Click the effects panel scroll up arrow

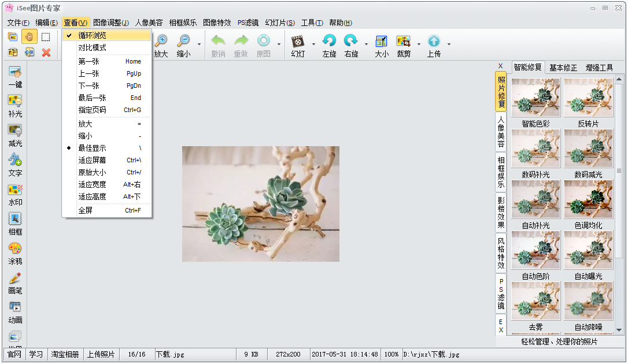619,79
